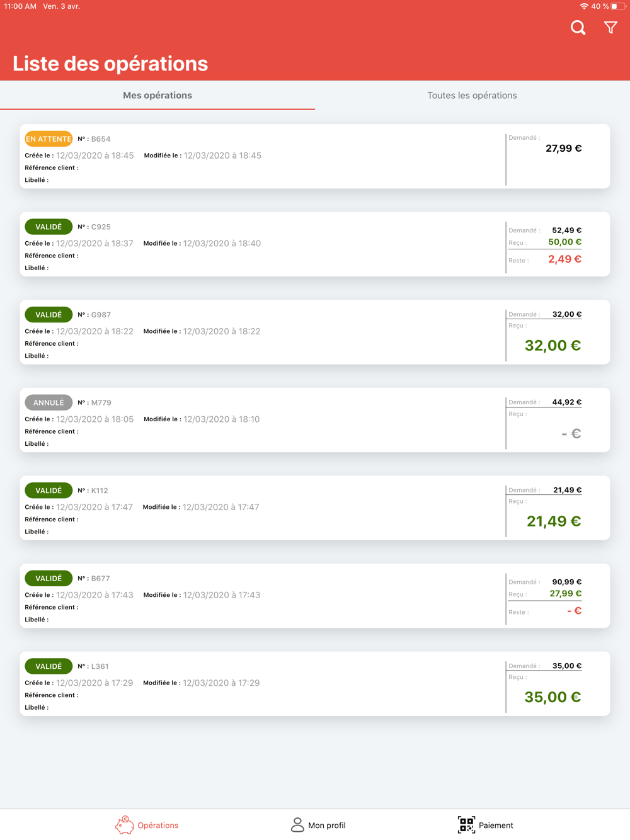The width and height of the screenshot is (630, 840).
Task: Tap the Mon profil person icon
Action: coord(297,825)
